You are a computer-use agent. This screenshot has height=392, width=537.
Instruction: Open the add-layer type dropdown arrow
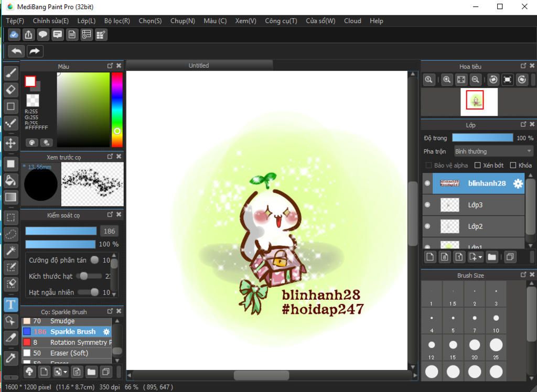click(480, 257)
